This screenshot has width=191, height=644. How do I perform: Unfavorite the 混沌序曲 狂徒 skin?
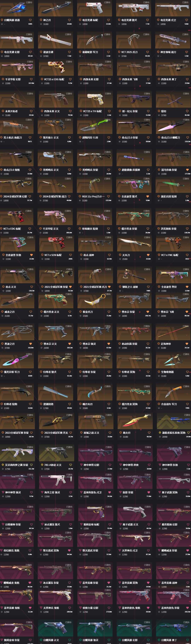(187, 170)
